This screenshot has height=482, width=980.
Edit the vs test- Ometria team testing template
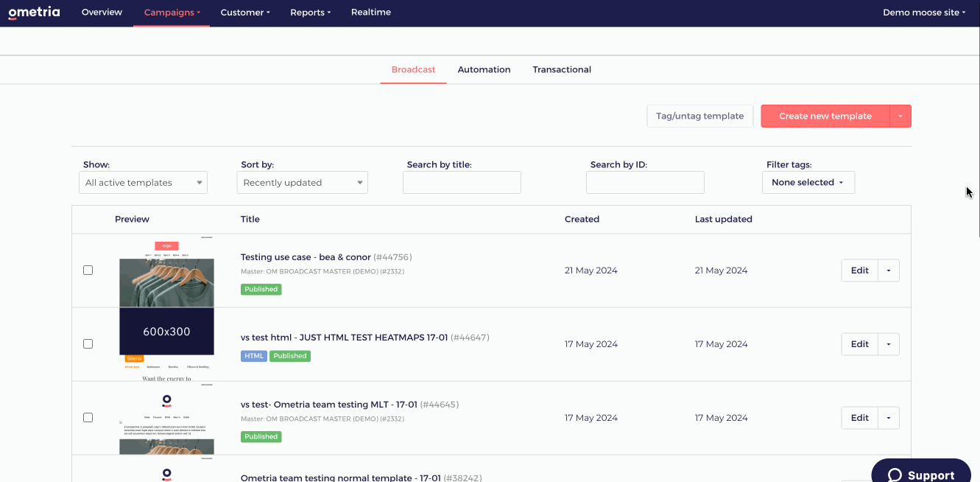pos(859,418)
